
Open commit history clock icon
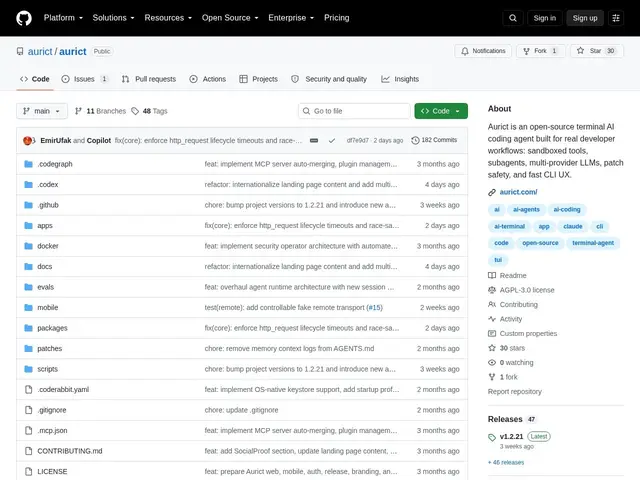click(415, 140)
